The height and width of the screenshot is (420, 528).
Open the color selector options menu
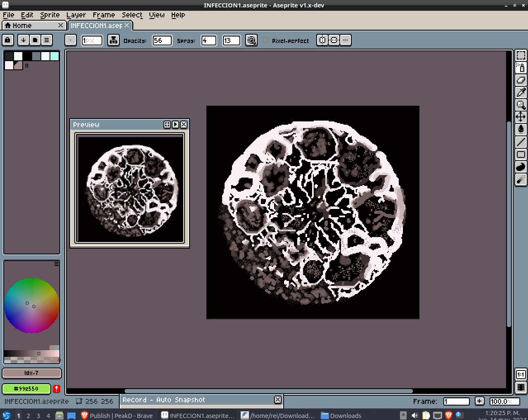coord(57,263)
